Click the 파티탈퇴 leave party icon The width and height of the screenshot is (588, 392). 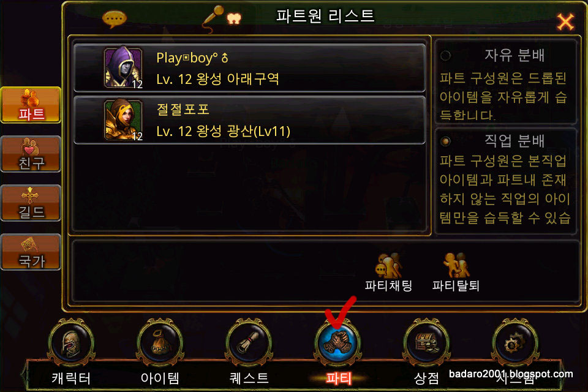456,265
